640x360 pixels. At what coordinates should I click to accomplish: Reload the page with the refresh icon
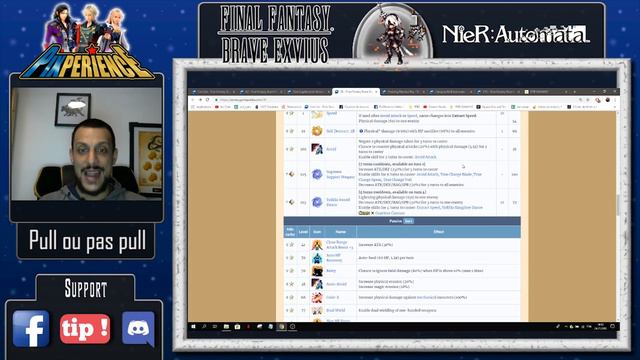(207, 100)
